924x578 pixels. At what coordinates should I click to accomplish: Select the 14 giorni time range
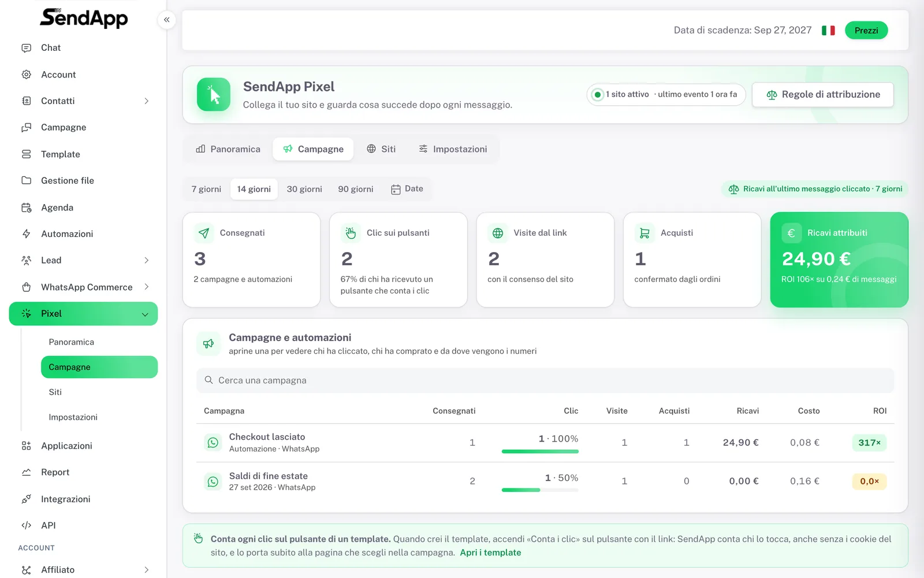point(254,189)
